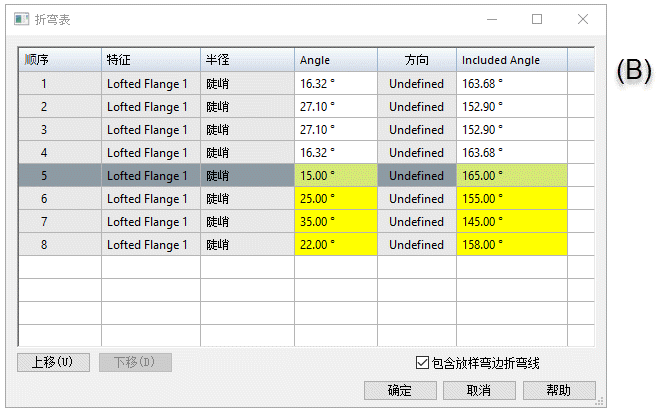Select the 158.00° included angle cell
666x420 pixels.
click(511, 245)
